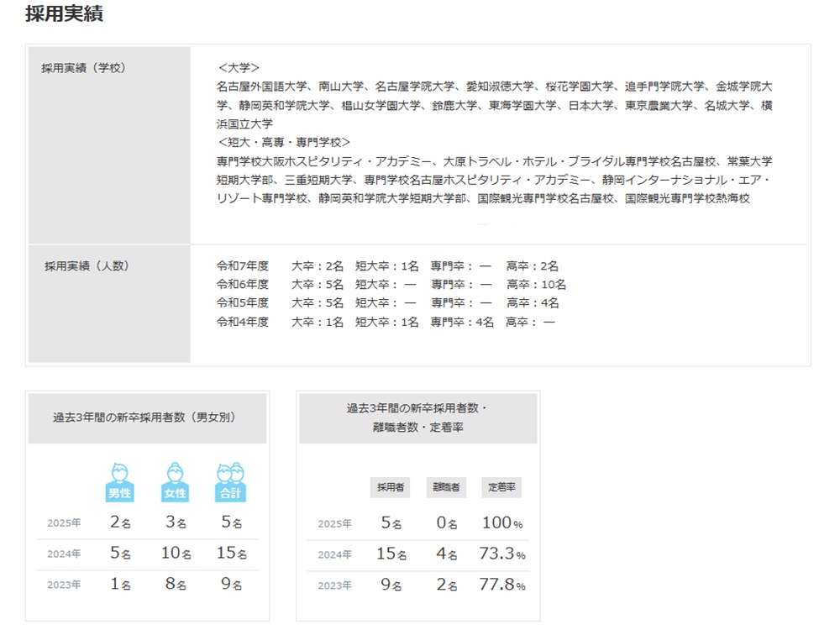The image size is (840, 630).
Task: Click the female (女性) icon
Action: [x=175, y=482]
